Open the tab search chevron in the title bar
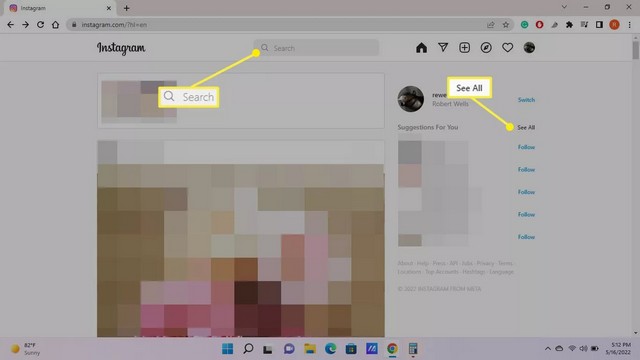This screenshot has width=640, height=360. click(564, 7)
